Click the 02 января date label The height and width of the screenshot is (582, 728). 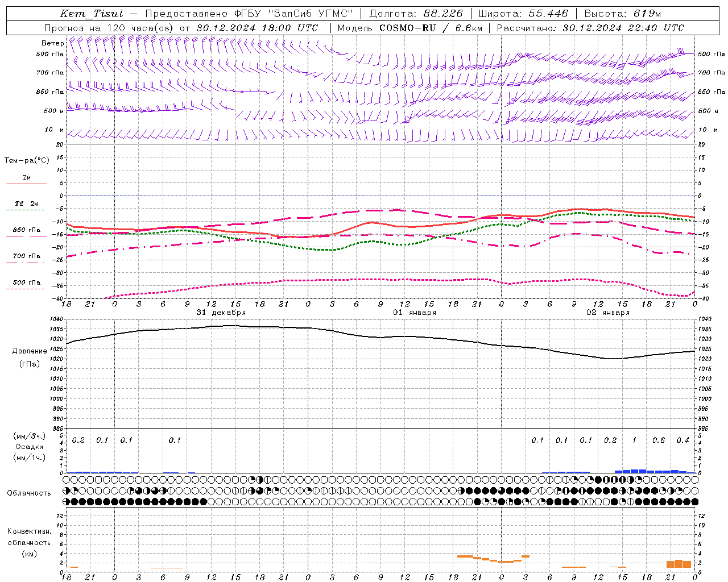point(608,313)
